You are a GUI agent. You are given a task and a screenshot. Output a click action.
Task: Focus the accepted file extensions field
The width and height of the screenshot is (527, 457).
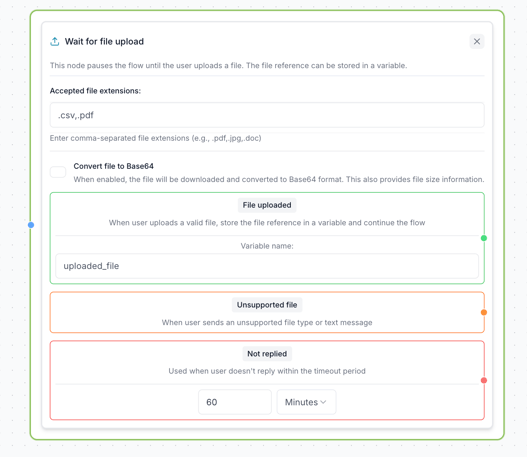point(267,115)
